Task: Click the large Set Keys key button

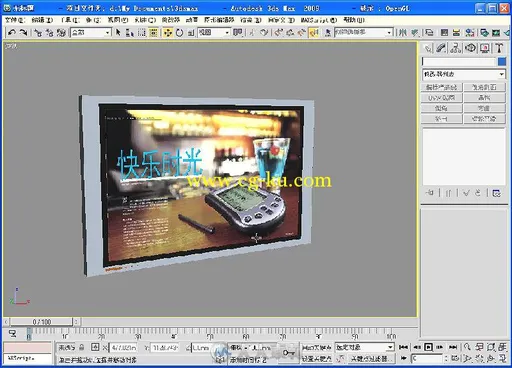Action: (x=289, y=353)
